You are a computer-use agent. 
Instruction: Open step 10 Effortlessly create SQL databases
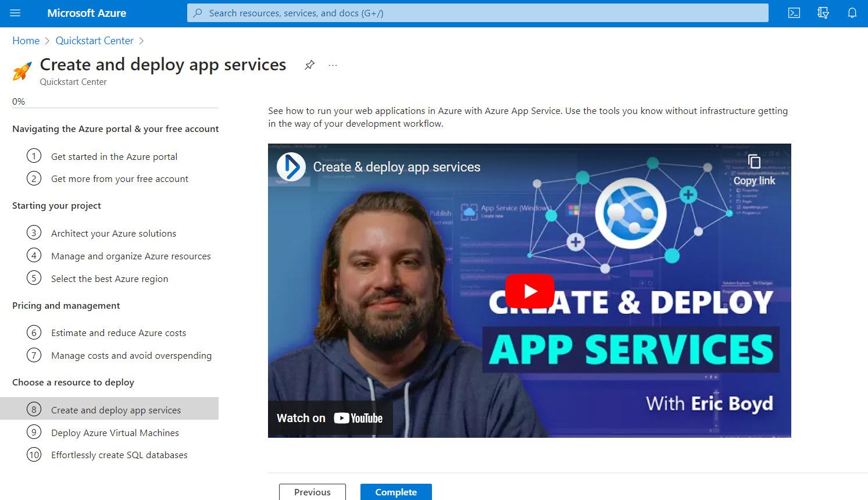coord(119,455)
